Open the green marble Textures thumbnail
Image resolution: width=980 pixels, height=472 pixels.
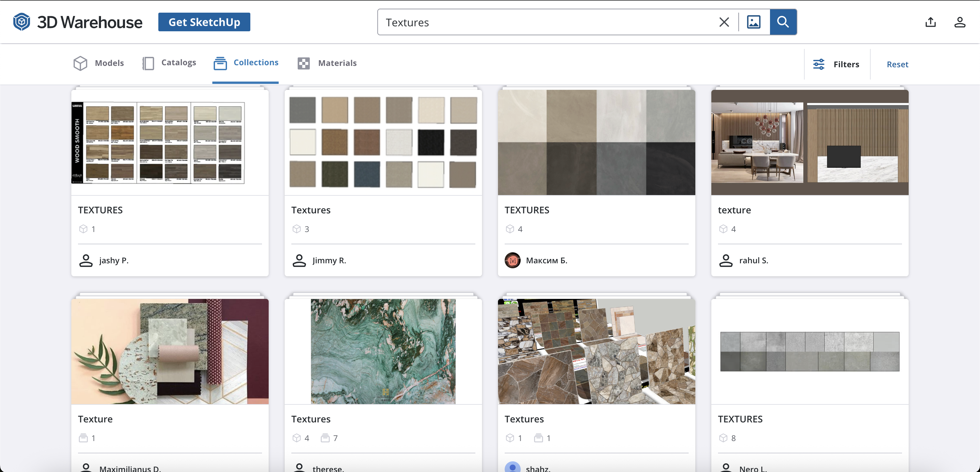[x=383, y=351]
